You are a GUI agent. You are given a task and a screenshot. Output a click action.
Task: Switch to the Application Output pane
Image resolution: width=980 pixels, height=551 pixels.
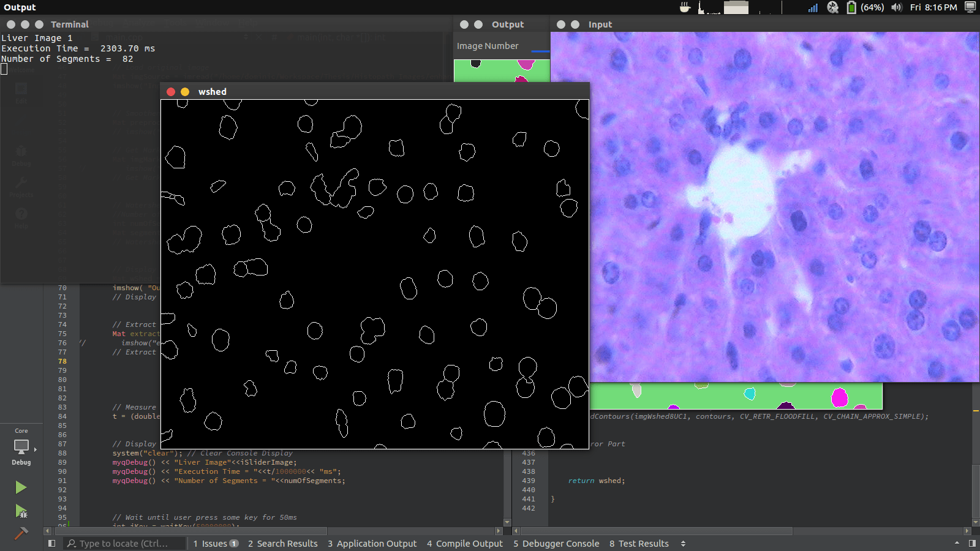coord(372,544)
